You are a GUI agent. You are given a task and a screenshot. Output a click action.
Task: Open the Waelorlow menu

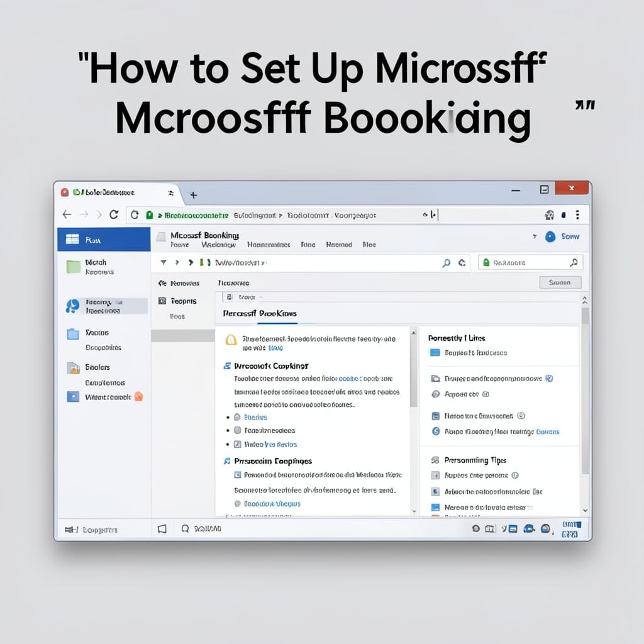pyautogui.click(x=218, y=245)
